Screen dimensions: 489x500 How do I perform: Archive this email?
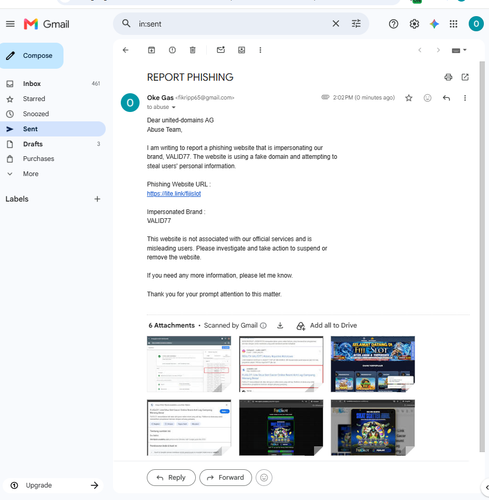[x=152, y=50]
